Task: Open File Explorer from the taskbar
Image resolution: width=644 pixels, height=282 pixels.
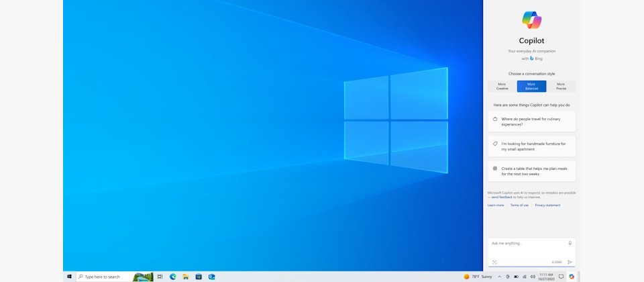Action: coord(186,277)
